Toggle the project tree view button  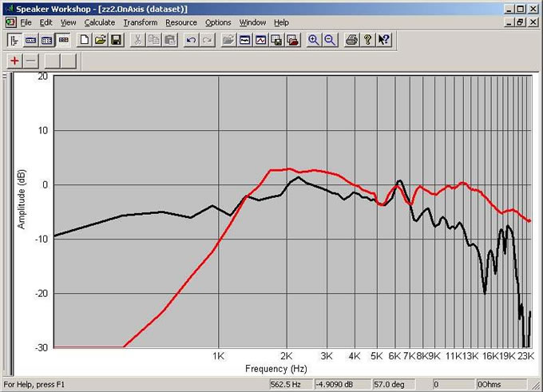click(14, 39)
